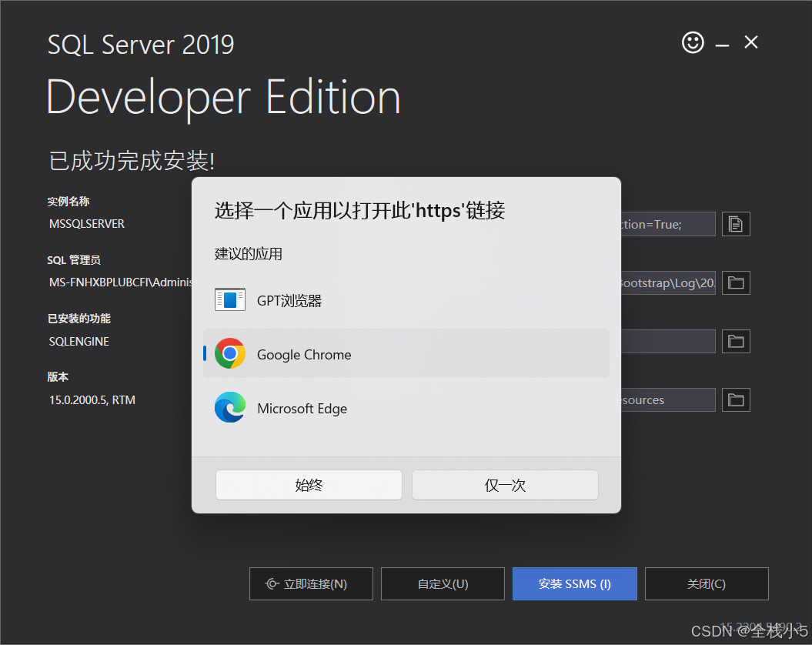This screenshot has width=812, height=645.
Task: Click the 立即连接(N) button
Action: click(311, 583)
